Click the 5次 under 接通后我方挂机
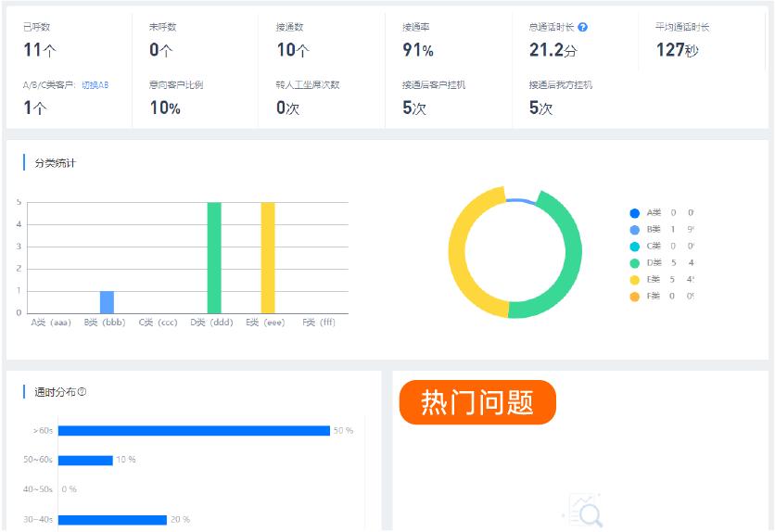Viewport: 775px width, 532px height. (x=540, y=108)
